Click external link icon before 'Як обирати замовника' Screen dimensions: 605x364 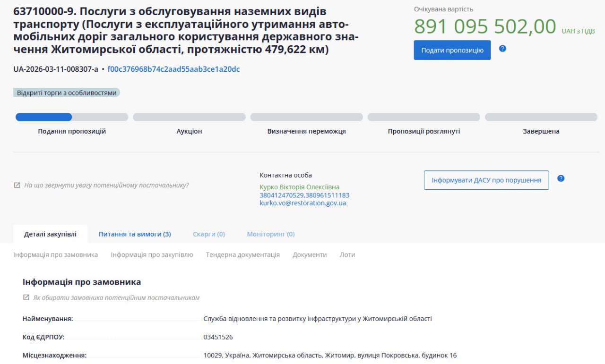26,298
